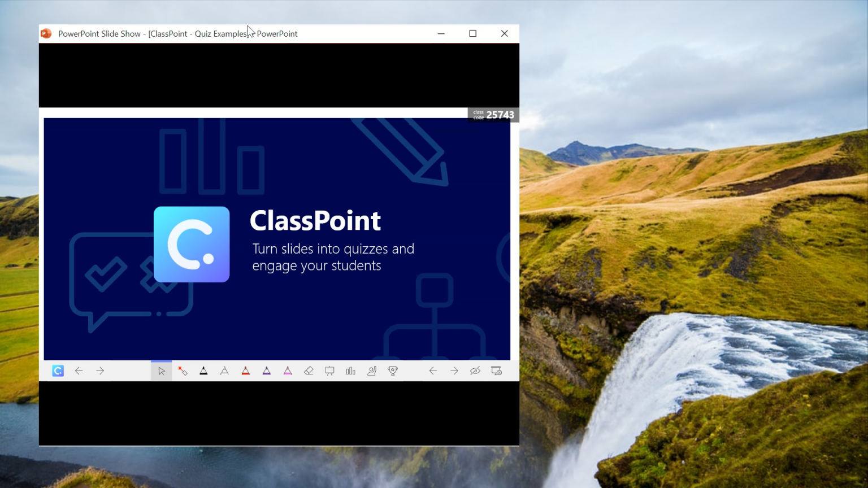Click the end slideshow icon

pos(496,371)
